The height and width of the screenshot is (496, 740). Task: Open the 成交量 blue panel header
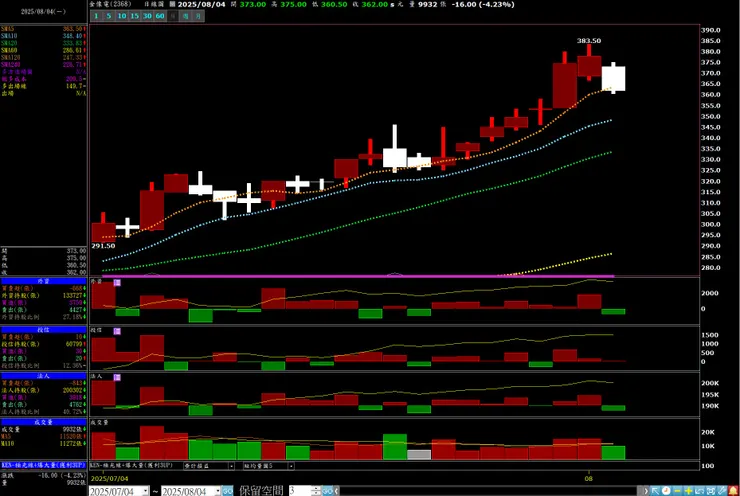pos(43,422)
